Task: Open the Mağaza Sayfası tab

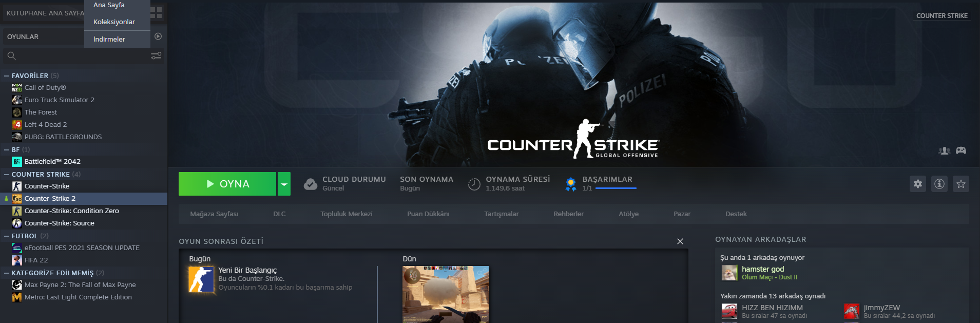Action: pyautogui.click(x=214, y=214)
